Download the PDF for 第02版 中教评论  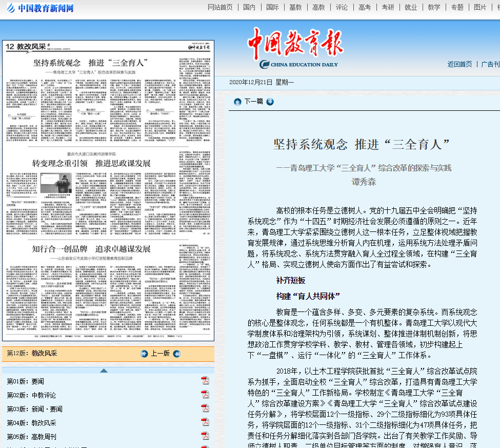(x=205, y=395)
